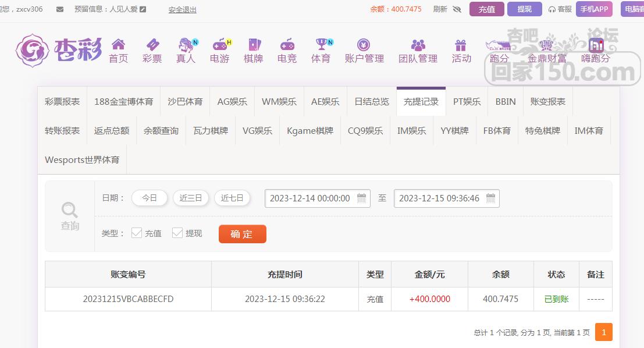The height and width of the screenshot is (348, 644).
Task: Open the 金鼎财富 menu icon
Action: (x=547, y=45)
